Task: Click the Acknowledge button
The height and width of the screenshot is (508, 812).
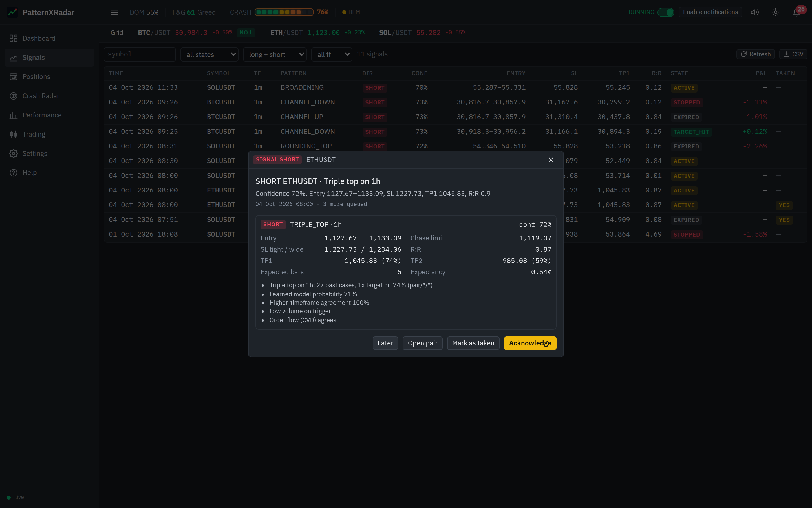Action: click(x=530, y=343)
